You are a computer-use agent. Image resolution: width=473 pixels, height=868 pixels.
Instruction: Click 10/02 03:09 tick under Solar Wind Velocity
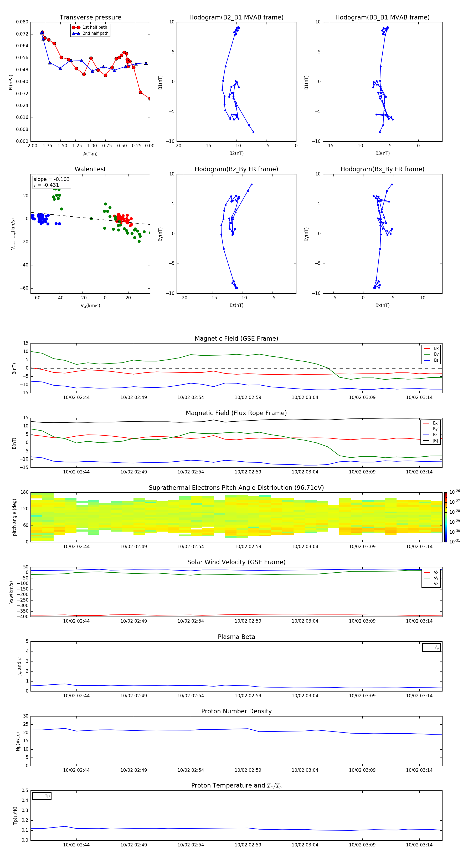click(x=362, y=621)
